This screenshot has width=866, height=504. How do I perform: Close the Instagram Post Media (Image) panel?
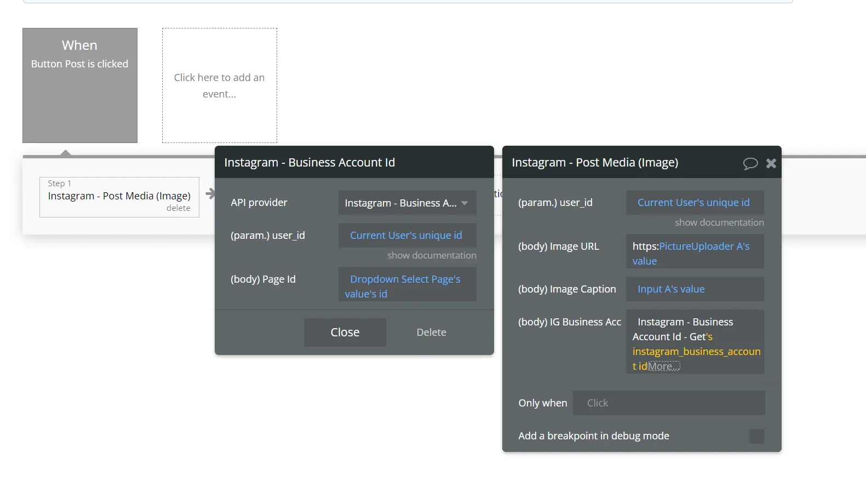click(x=771, y=163)
